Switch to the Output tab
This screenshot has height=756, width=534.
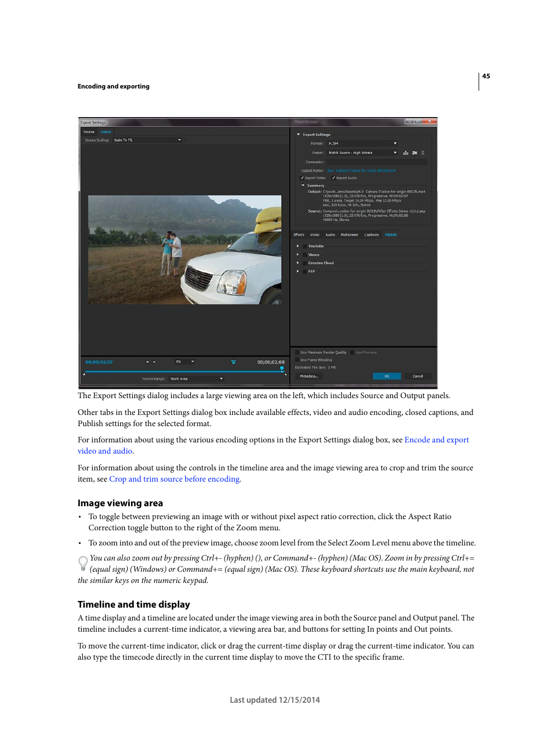pos(106,132)
